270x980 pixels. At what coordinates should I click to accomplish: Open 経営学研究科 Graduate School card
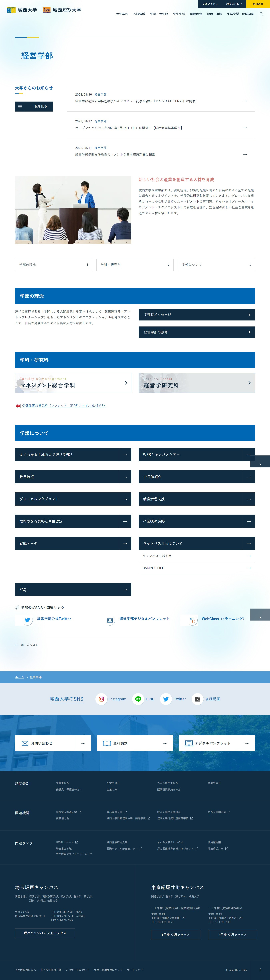coord(197,383)
